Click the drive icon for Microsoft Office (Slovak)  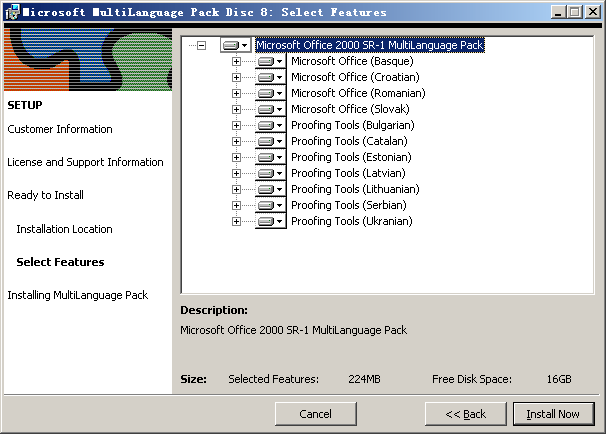270,110
